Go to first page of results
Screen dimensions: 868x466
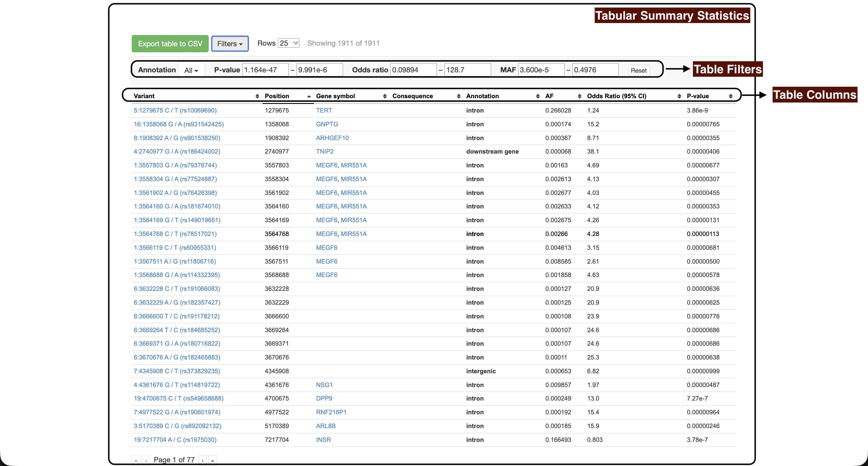(x=136, y=460)
